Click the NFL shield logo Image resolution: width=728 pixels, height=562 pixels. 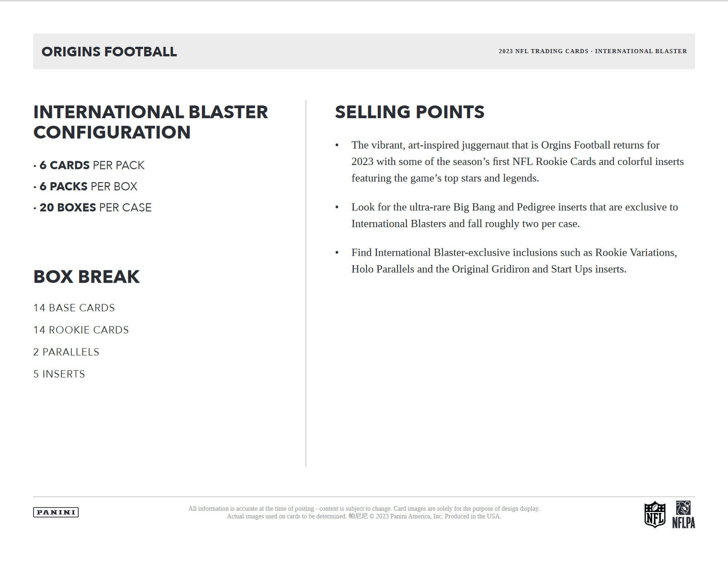click(x=655, y=515)
